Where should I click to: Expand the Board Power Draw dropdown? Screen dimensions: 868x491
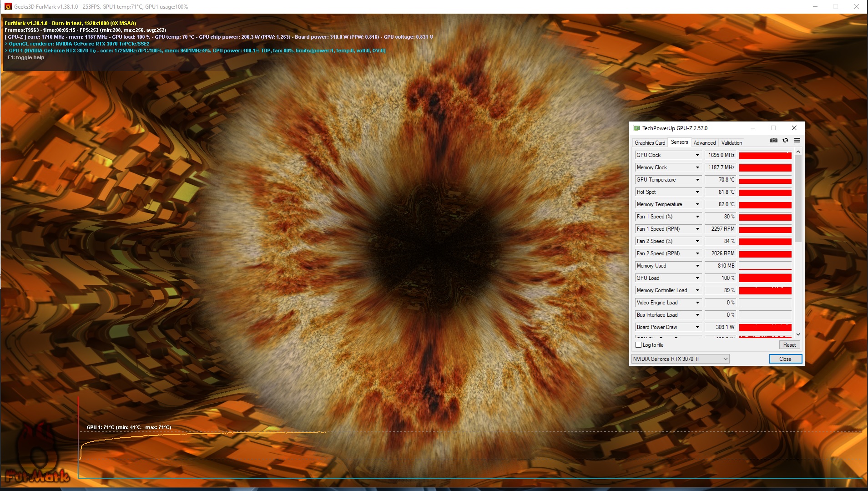(x=697, y=327)
